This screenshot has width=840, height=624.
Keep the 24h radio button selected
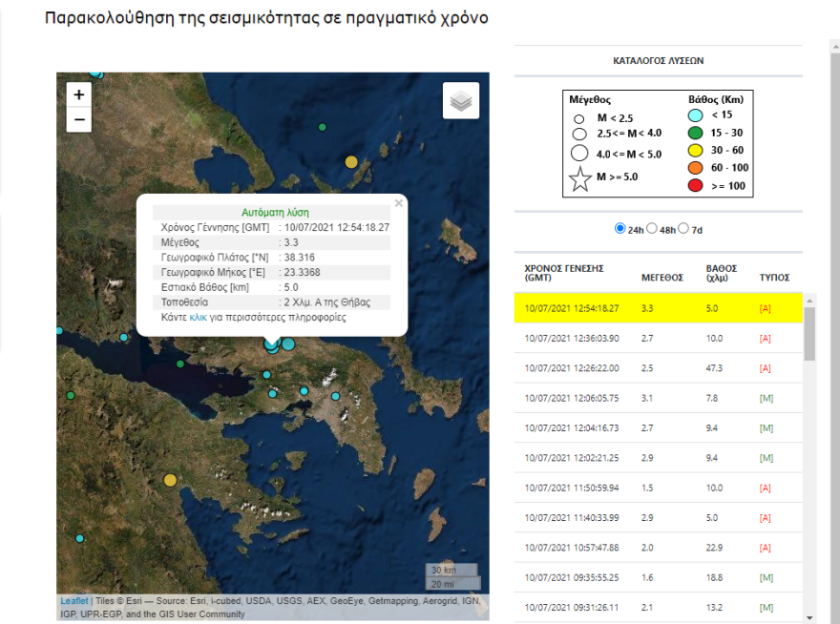click(621, 229)
